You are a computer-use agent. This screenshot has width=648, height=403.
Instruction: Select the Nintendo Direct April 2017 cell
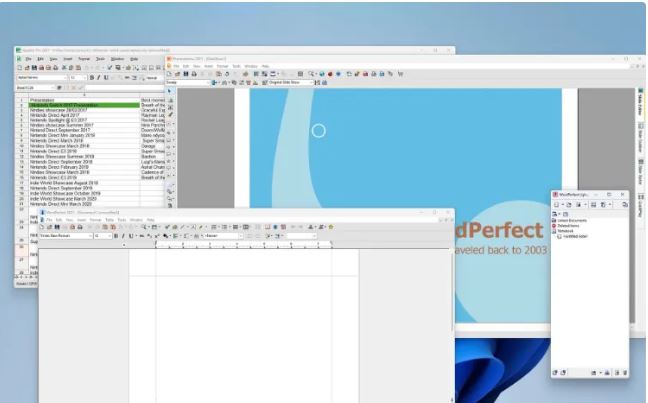tap(60, 115)
